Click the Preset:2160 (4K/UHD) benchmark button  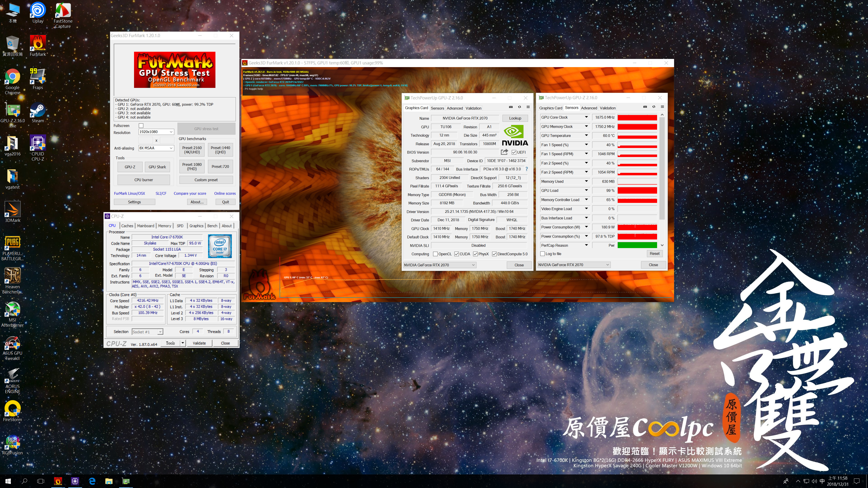(x=192, y=150)
